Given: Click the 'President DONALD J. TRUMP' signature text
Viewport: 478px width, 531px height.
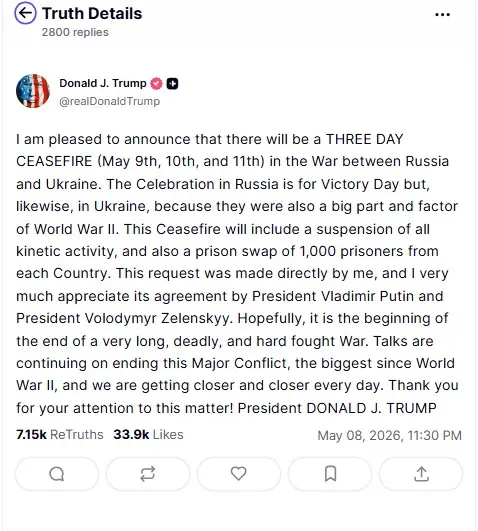Looking at the screenshot, I should tap(337, 408).
